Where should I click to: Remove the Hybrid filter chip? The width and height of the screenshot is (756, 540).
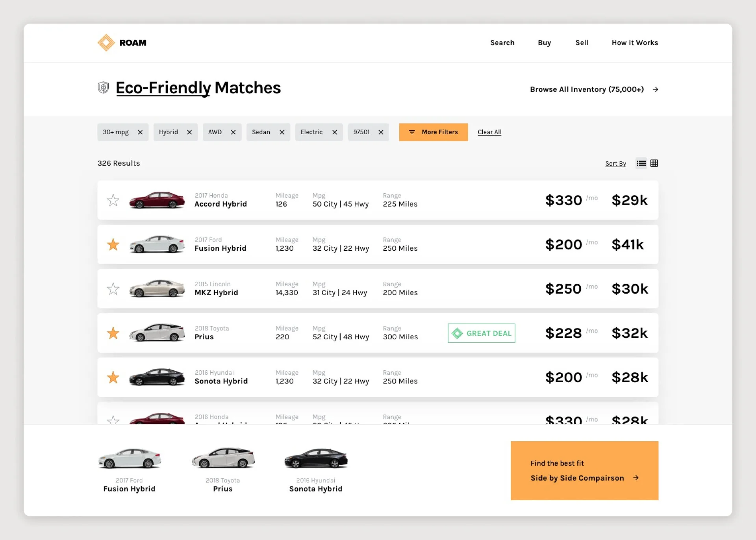[189, 132]
